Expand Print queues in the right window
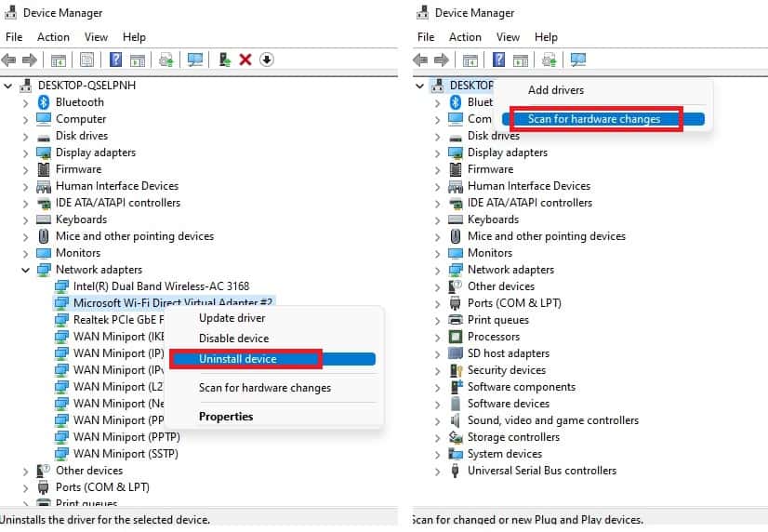Image resolution: width=768 pixels, height=532 pixels. 437,320
